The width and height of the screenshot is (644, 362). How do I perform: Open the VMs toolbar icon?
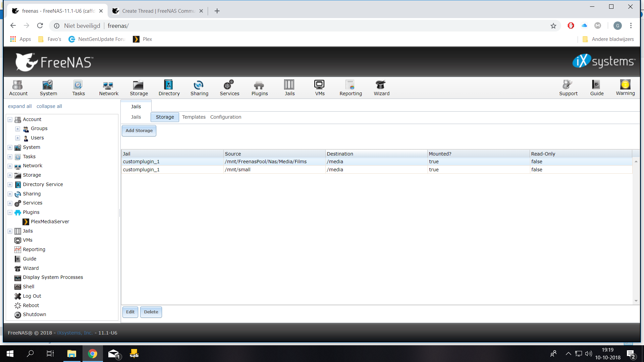(320, 88)
